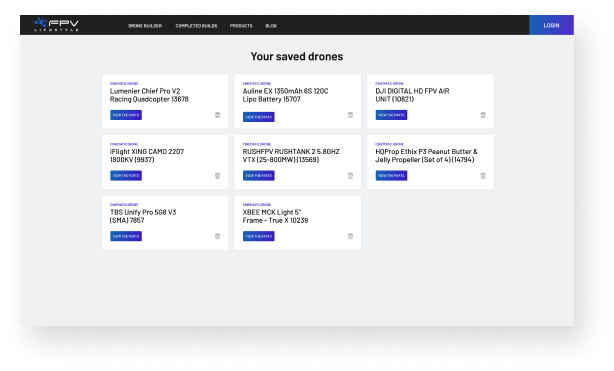
Task: Click the Login button
Action: click(x=551, y=25)
